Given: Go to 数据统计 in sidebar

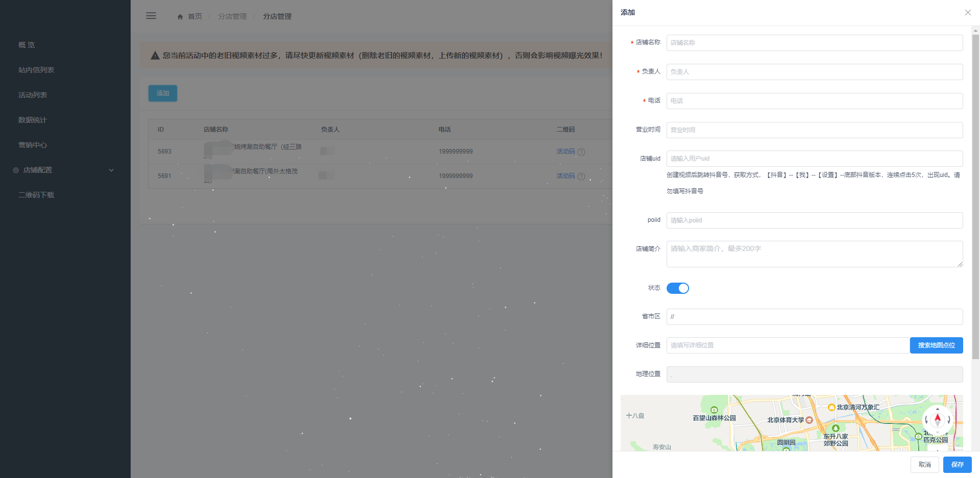Looking at the screenshot, I should pyautogui.click(x=32, y=120).
